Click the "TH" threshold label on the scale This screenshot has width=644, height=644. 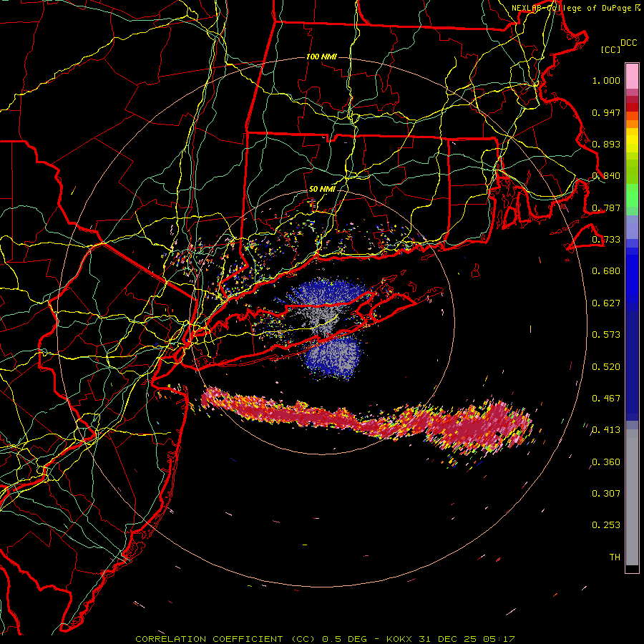tap(615, 557)
